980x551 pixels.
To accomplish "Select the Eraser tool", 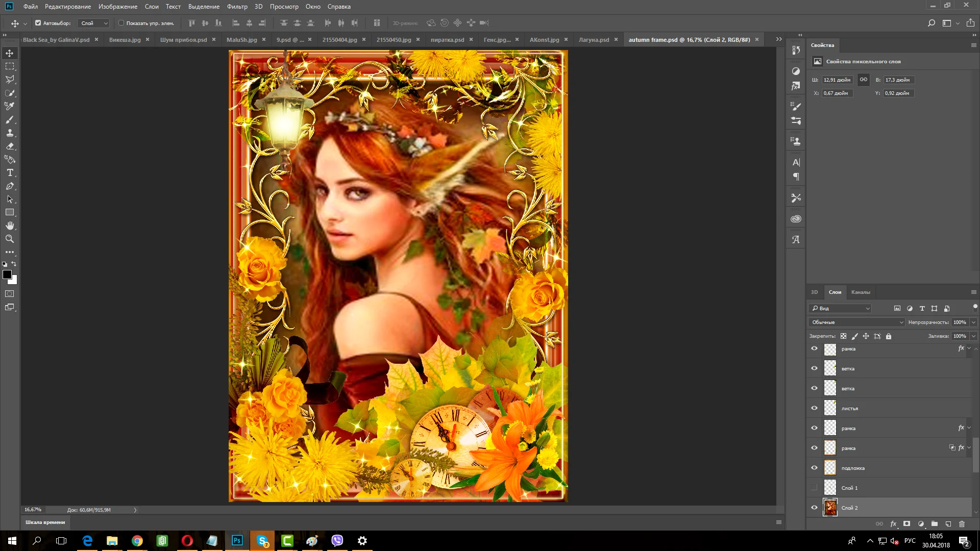I will click(x=10, y=146).
